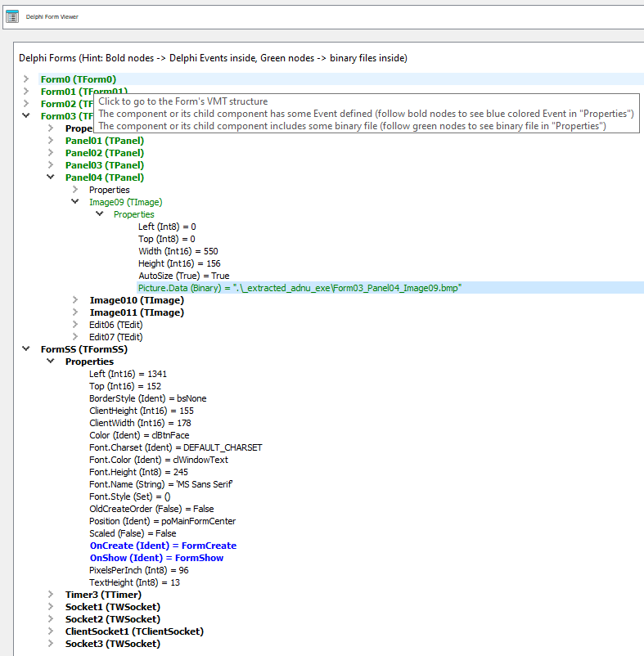
Task: Collapse Image09 Properties chevron
Action: [x=100, y=213]
